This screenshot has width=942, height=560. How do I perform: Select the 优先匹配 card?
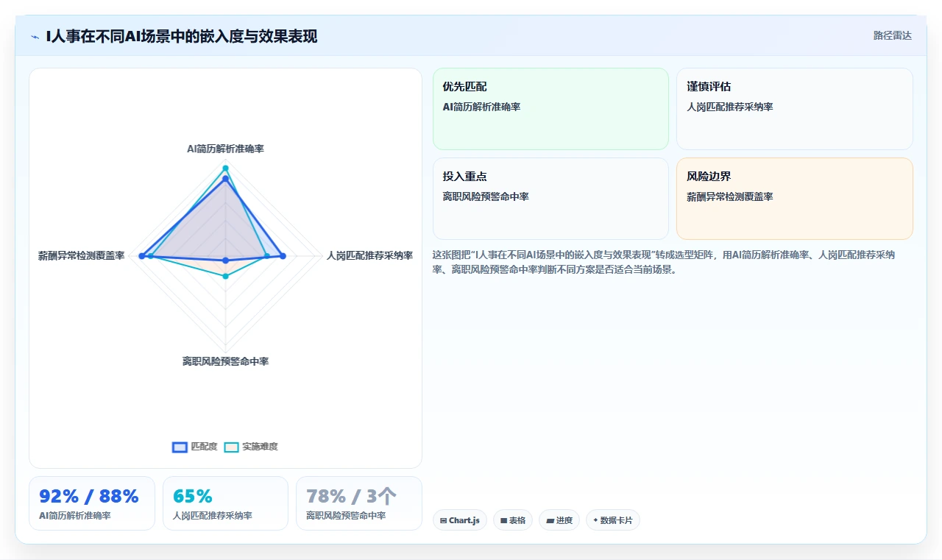click(550, 109)
